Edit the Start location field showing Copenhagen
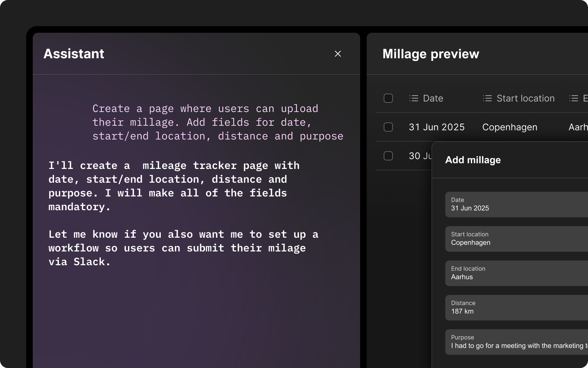Screen dimensions: 588x368 point(517,239)
